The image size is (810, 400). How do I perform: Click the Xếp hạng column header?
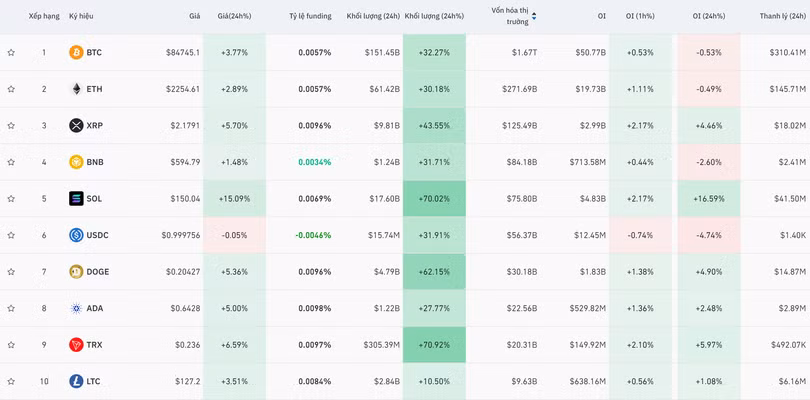pos(43,16)
